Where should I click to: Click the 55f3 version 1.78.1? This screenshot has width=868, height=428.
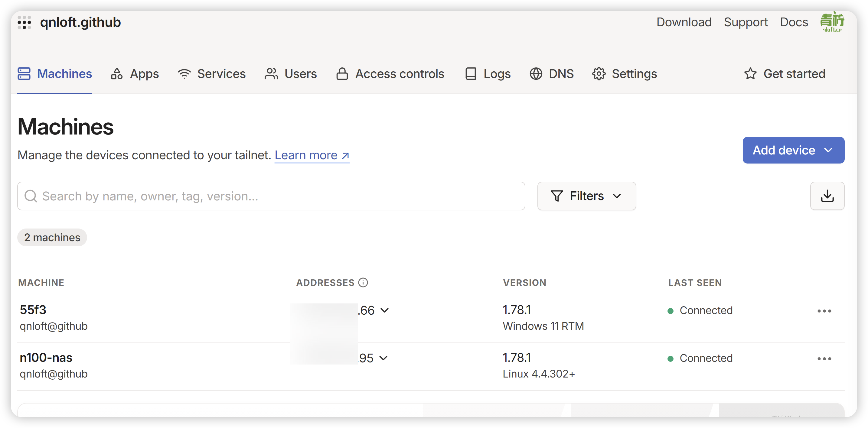coord(517,310)
